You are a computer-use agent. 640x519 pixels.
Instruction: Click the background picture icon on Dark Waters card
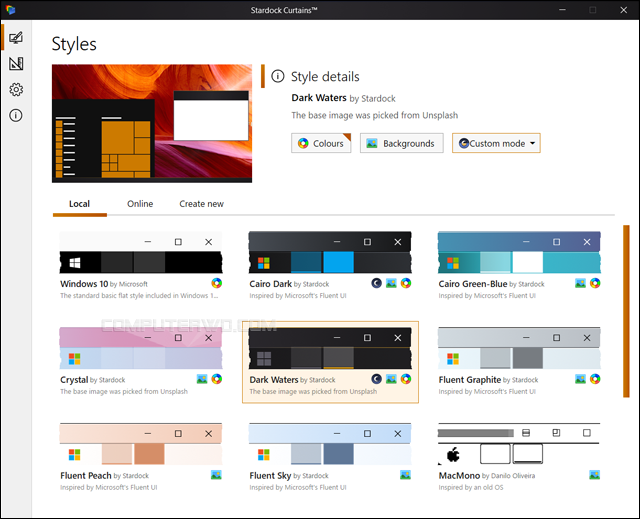pyautogui.click(x=391, y=379)
